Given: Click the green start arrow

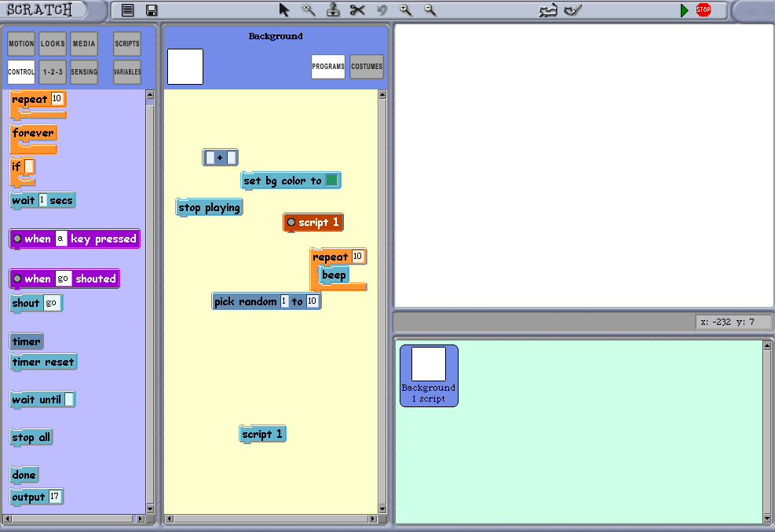Looking at the screenshot, I should tap(684, 10).
